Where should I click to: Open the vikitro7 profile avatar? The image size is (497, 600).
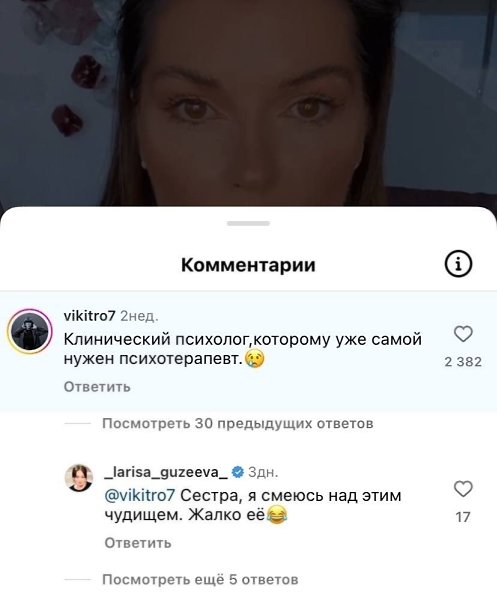pyautogui.click(x=30, y=331)
